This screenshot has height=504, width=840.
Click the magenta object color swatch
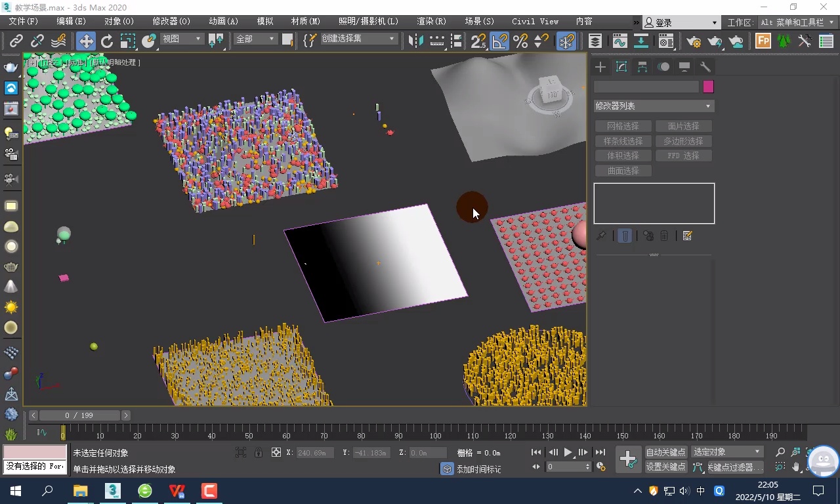point(708,87)
